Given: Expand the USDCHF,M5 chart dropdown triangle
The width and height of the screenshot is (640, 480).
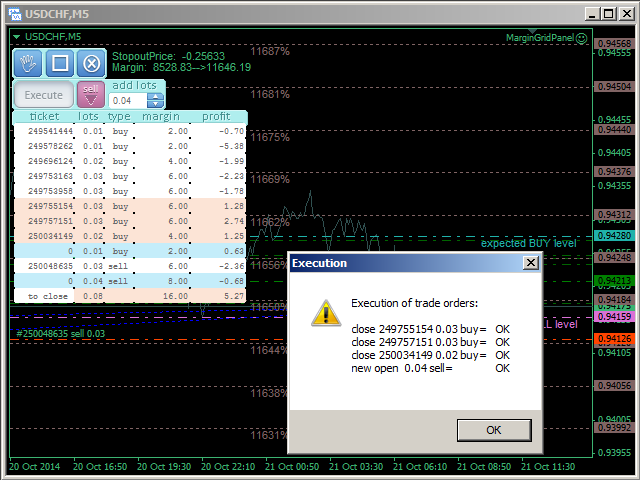Looking at the screenshot, I should pyautogui.click(x=17, y=37).
